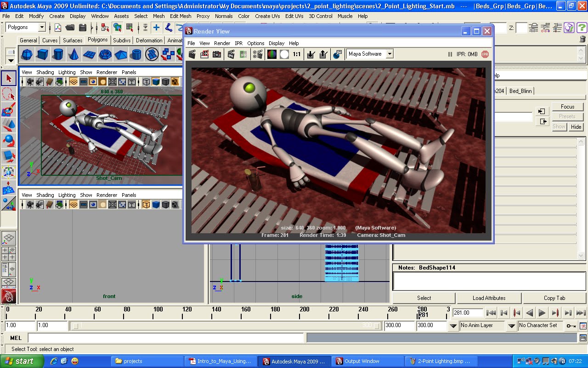
Task: Open Output Window from taskbar
Action: click(367, 361)
